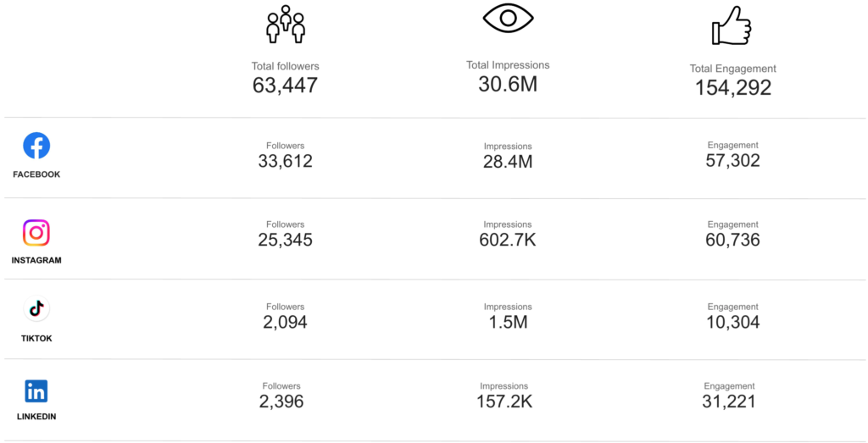Image resolution: width=868 pixels, height=443 pixels.
Task: Click Facebook impressions value 28.4M
Action: click(x=508, y=162)
